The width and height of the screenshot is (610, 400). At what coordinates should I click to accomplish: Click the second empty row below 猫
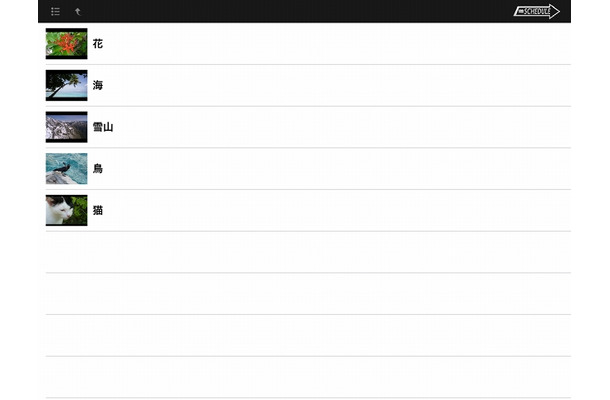pos(308,294)
